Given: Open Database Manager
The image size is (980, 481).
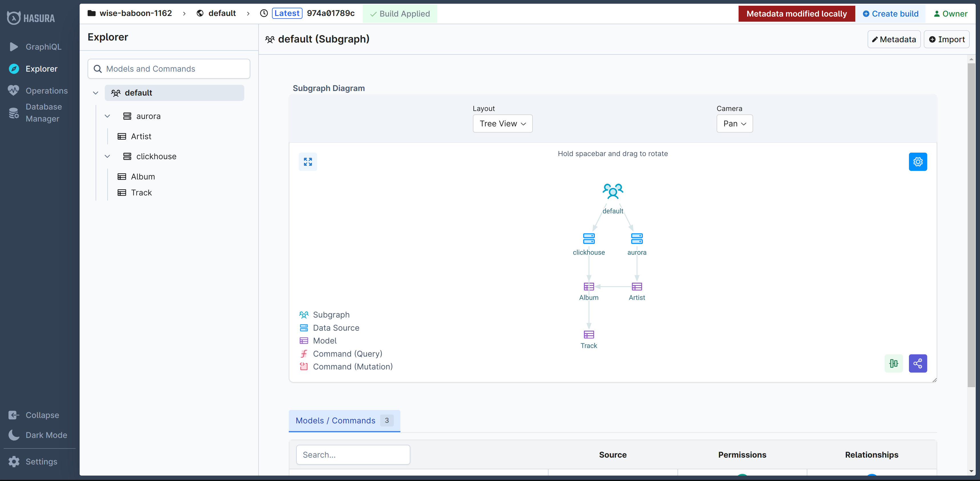Looking at the screenshot, I should (35, 113).
